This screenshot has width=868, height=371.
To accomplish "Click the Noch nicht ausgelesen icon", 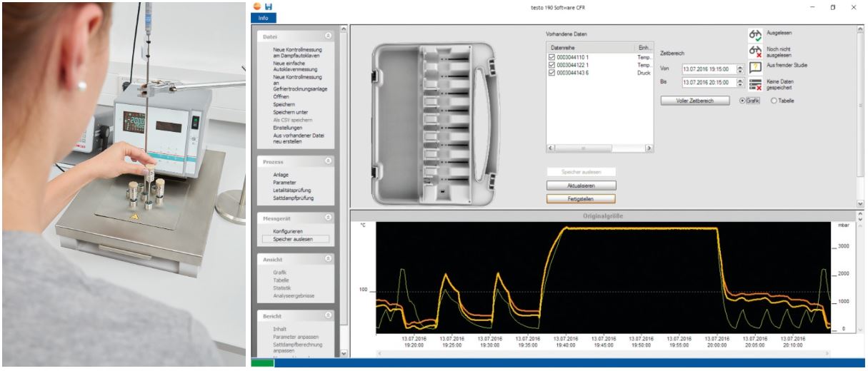I will click(755, 51).
